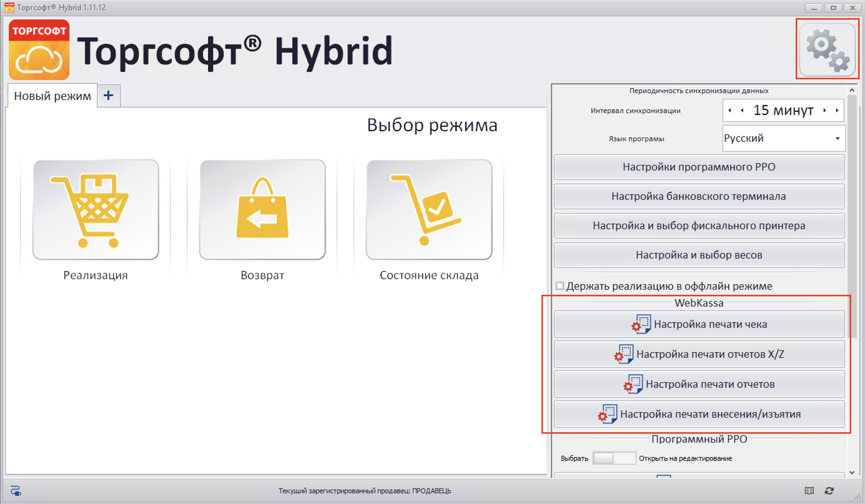Open the Реализация shopping cart mode

coord(96,210)
